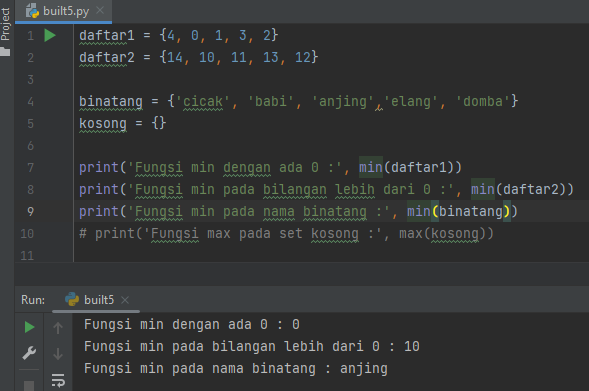
Task: Click the commented max(kosong) line
Action: 286,233
